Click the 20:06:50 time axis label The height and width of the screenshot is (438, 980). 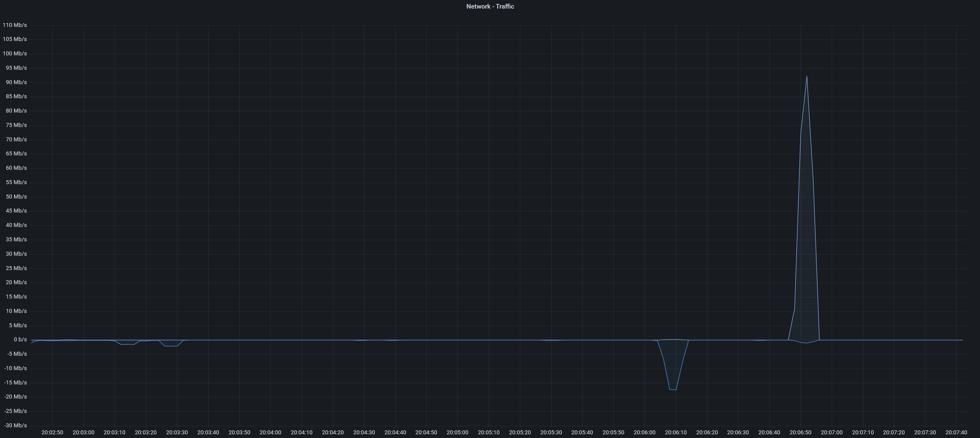[x=801, y=433]
